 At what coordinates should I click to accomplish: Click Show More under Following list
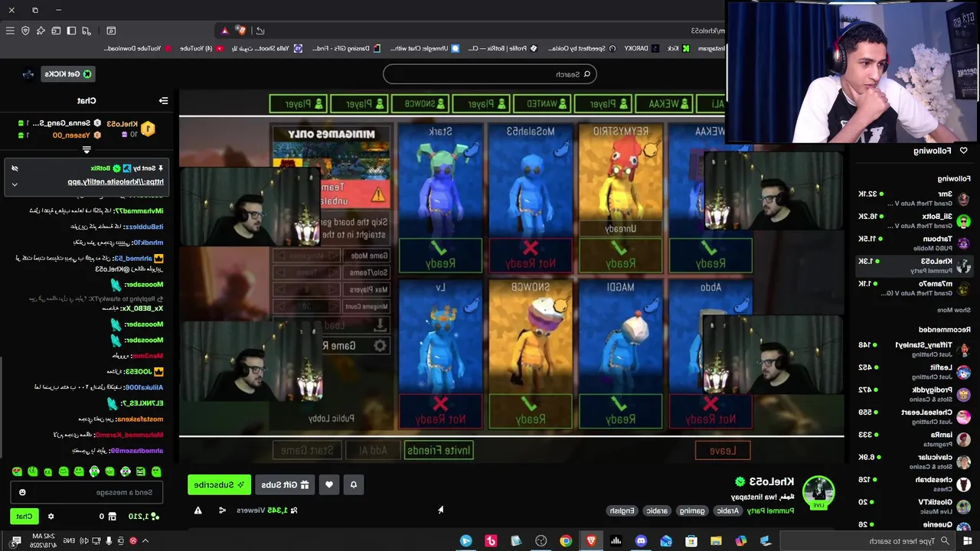[x=953, y=310]
